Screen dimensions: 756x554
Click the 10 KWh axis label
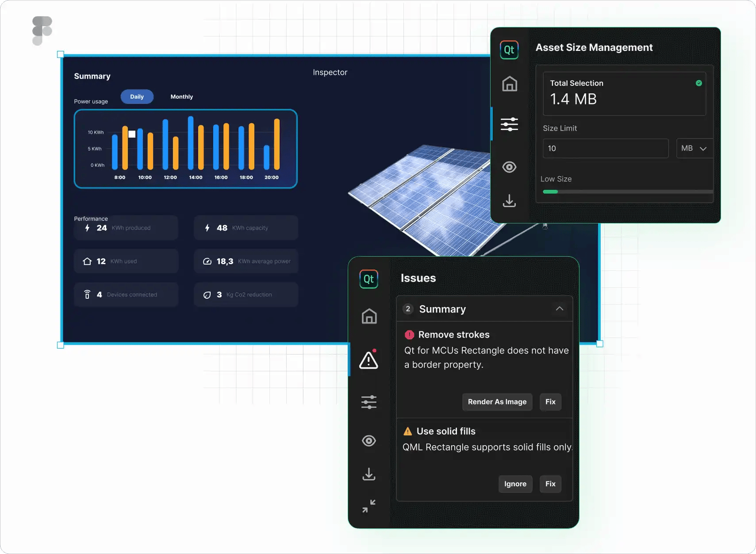(96, 132)
